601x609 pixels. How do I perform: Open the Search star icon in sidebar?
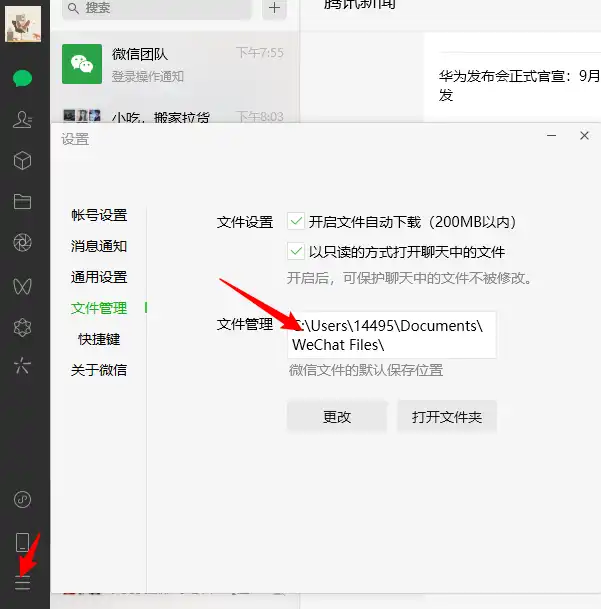22,365
